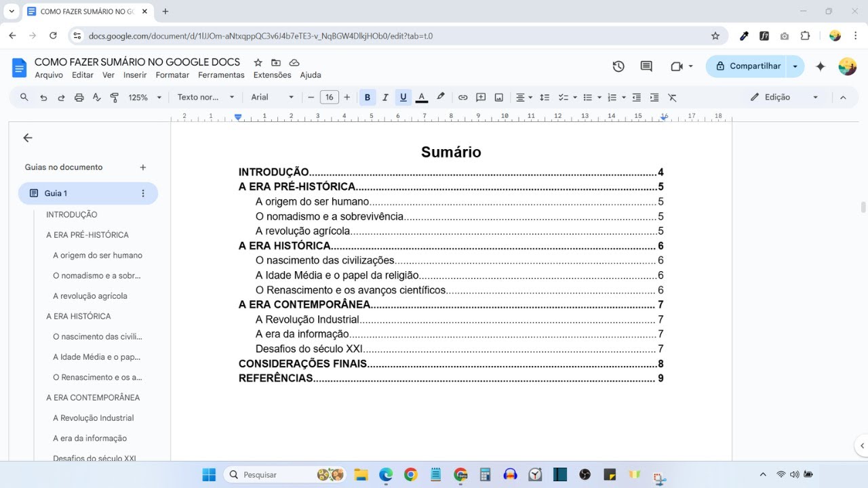This screenshot has width=868, height=488.
Task: Print the document
Action: click(79, 98)
